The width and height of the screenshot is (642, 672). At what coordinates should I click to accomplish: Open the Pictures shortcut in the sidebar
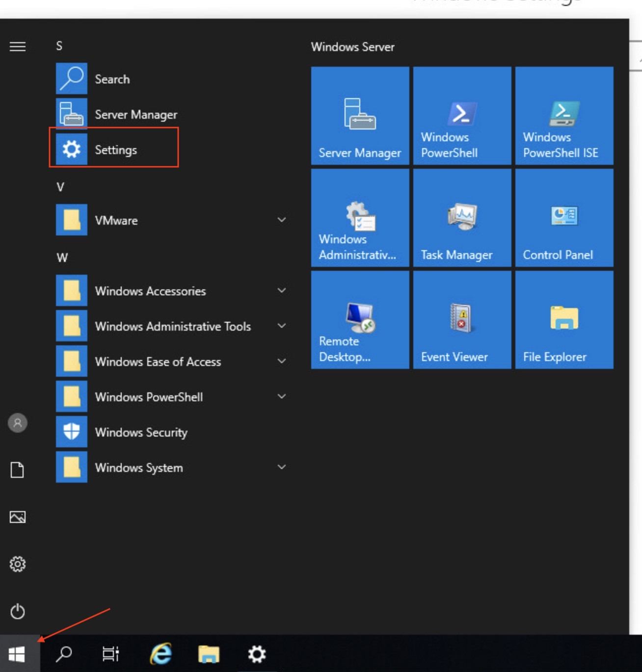pos(18,516)
